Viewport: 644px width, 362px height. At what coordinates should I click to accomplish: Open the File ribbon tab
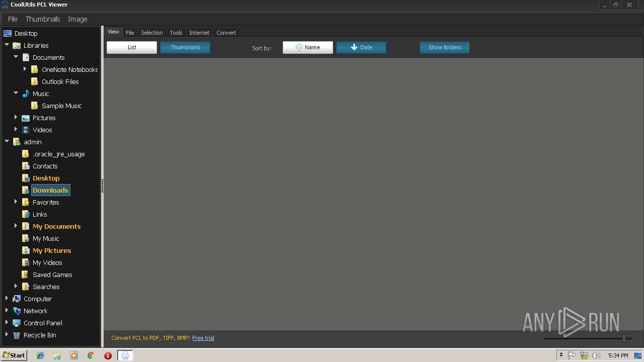130,33
